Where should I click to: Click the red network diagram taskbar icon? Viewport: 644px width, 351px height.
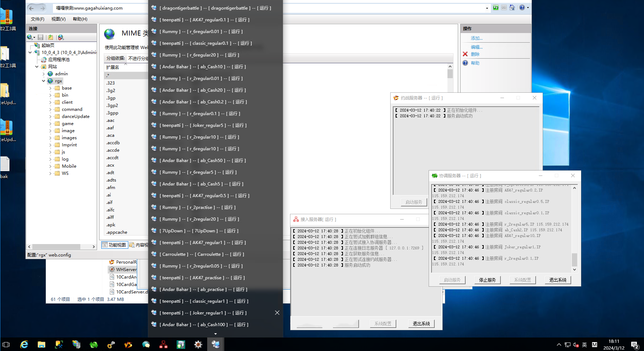tap(163, 344)
